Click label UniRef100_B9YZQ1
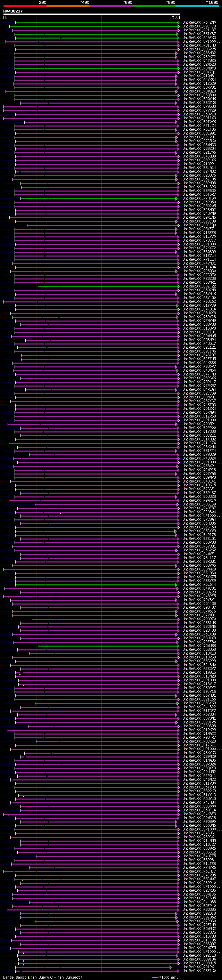Screen dimensions: 222x980 click(x=199, y=72)
